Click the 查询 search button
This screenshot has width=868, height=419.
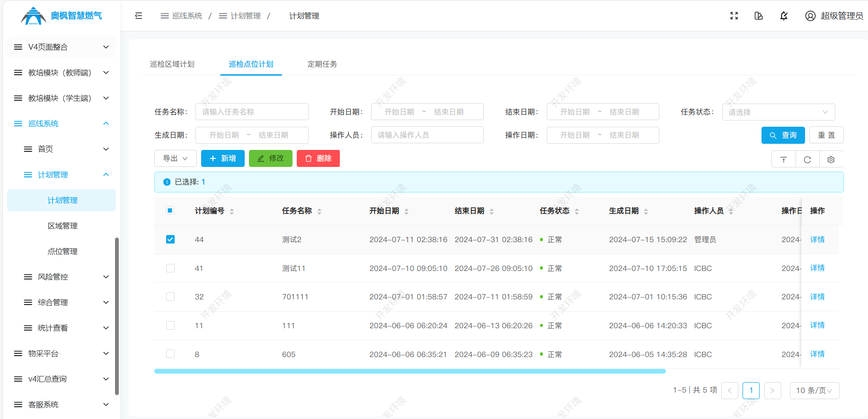[x=783, y=135]
